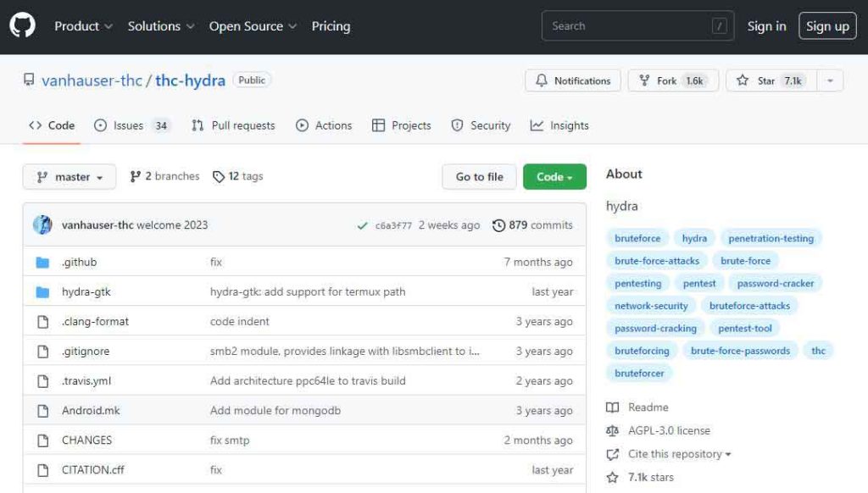Expand Cite this repository
868x493 pixels.
(x=678, y=454)
